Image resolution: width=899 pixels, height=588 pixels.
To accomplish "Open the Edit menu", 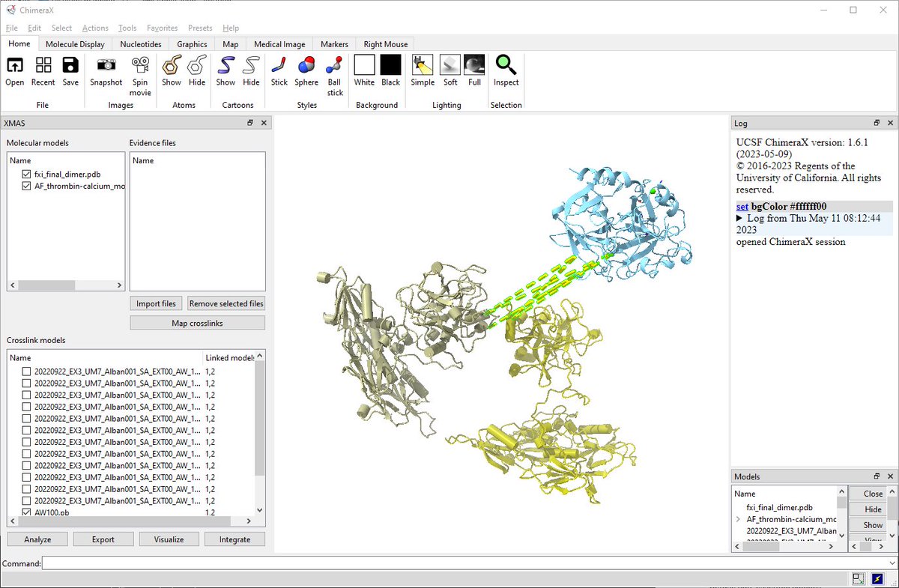I will [34, 28].
